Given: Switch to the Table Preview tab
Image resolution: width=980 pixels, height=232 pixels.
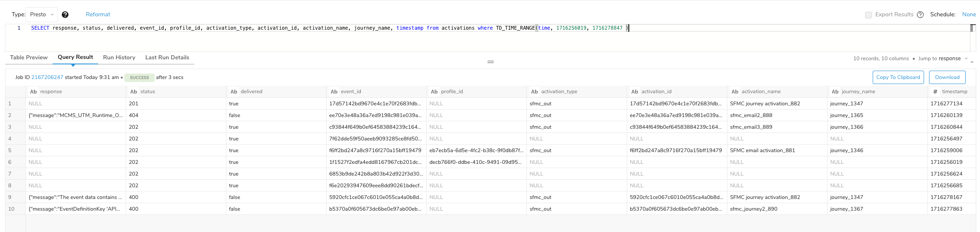Looking at the screenshot, I should point(29,58).
